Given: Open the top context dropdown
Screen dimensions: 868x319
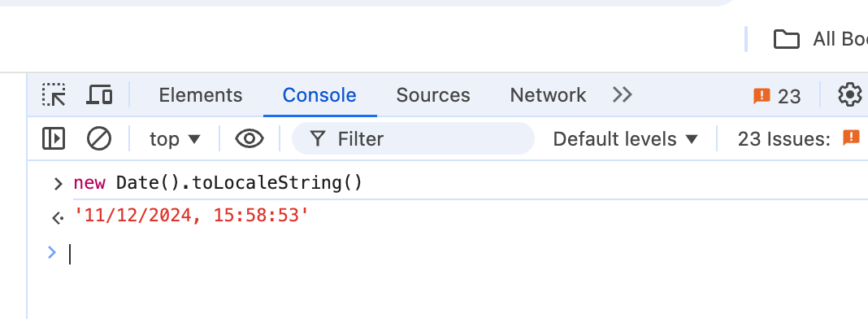Looking at the screenshot, I should pyautogui.click(x=175, y=139).
